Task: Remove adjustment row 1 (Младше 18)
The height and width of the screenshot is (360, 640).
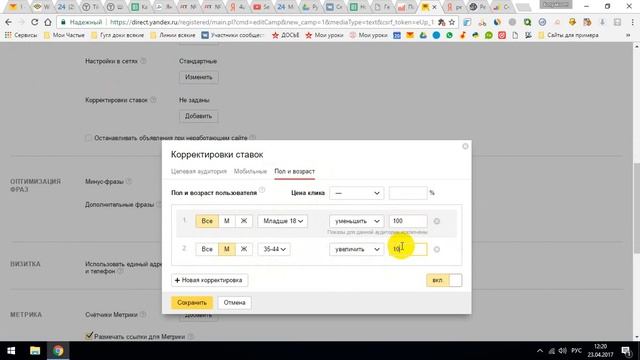Action: pyautogui.click(x=437, y=221)
